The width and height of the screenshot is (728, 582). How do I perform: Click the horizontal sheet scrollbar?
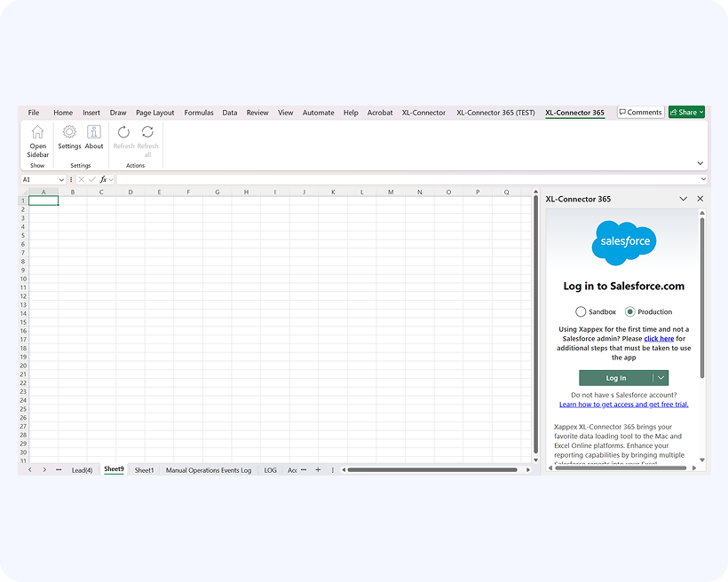(431, 470)
